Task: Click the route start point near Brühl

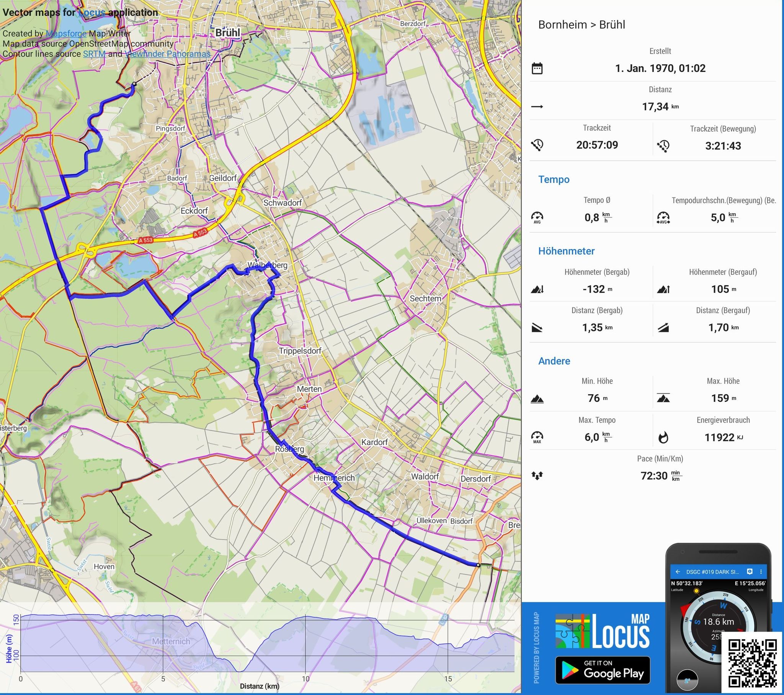Action: pyautogui.click(x=134, y=83)
